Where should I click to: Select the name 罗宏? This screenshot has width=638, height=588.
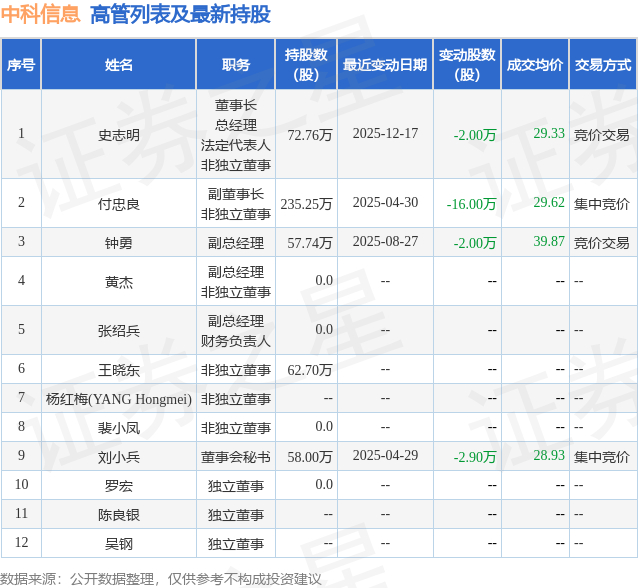[x=118, y=486]
